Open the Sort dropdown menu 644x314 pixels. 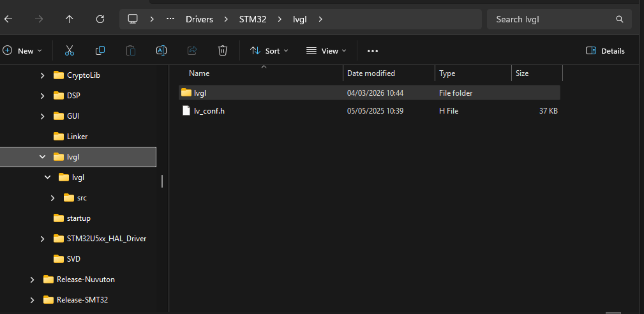pos(269,50)
